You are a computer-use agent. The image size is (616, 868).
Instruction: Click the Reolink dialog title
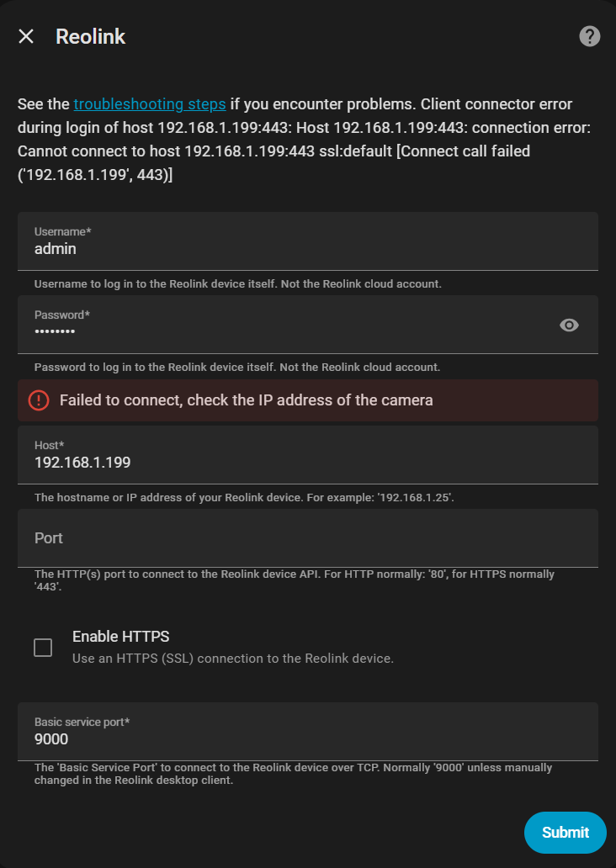pyautogui.click(x=90, y=36)
